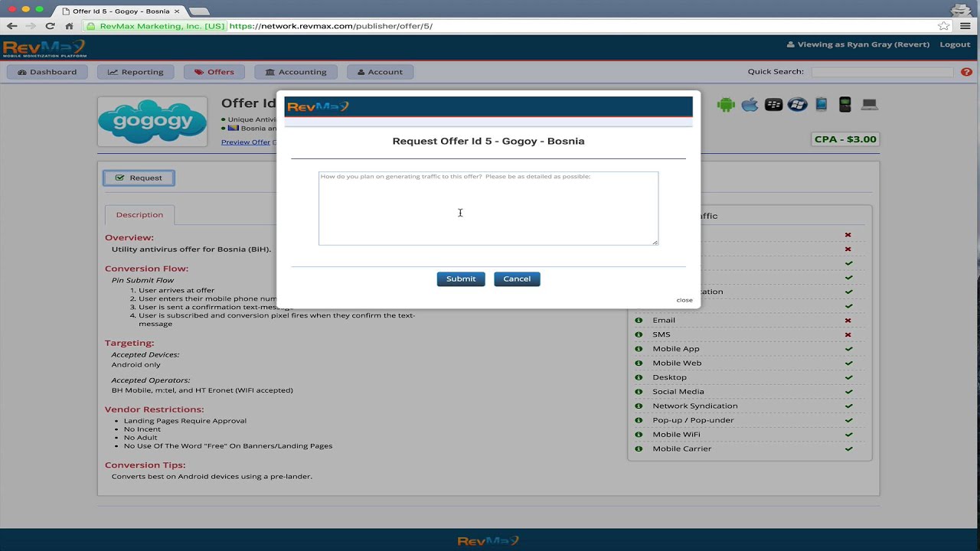Click the info icon beside SMS
Screen dimensions: 980x551
click(639, 334)
